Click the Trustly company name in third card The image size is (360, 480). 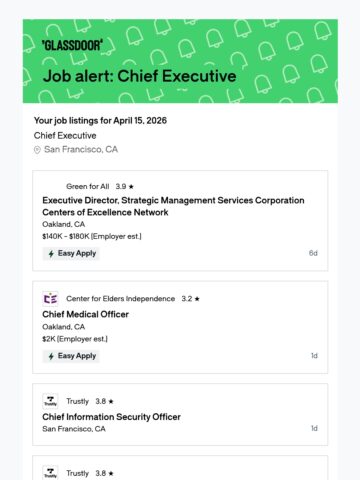click(x=77, y=401)
